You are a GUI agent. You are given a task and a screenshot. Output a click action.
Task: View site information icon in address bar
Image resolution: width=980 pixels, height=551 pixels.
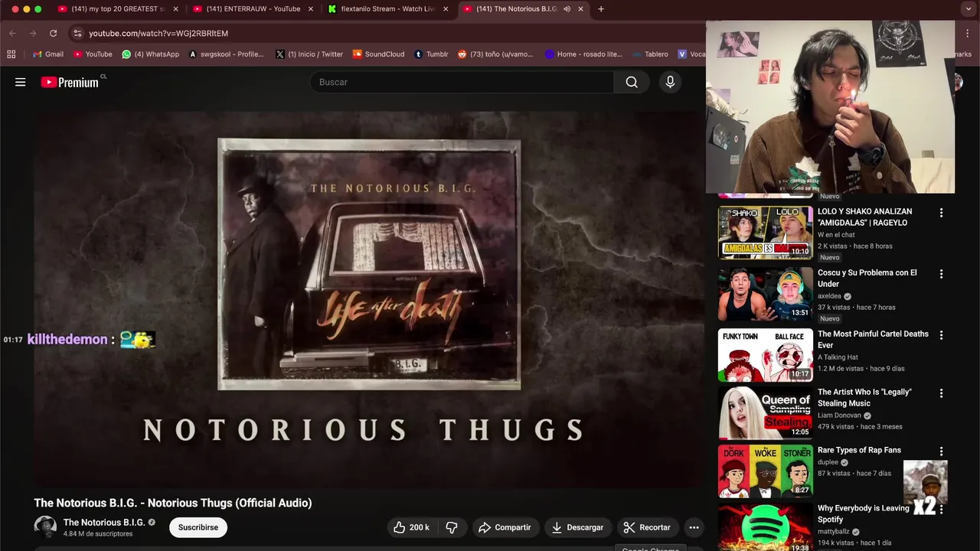pos(77,34)
